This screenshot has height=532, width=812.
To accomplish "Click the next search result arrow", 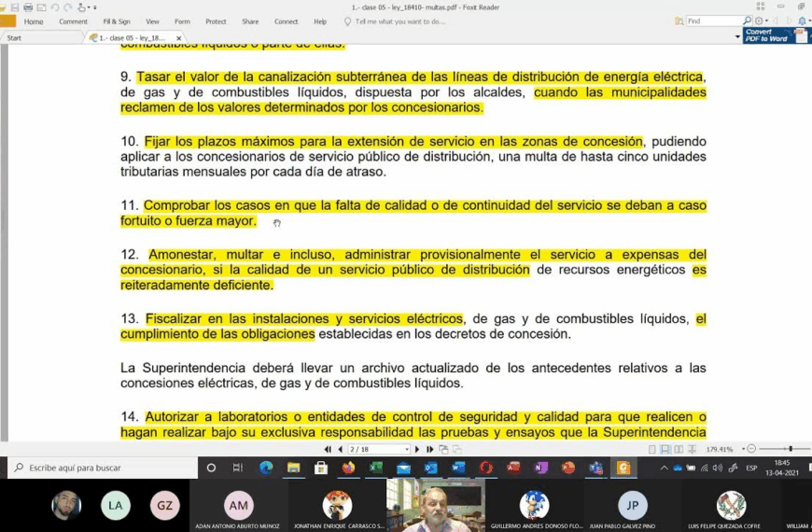I will 788,21.
